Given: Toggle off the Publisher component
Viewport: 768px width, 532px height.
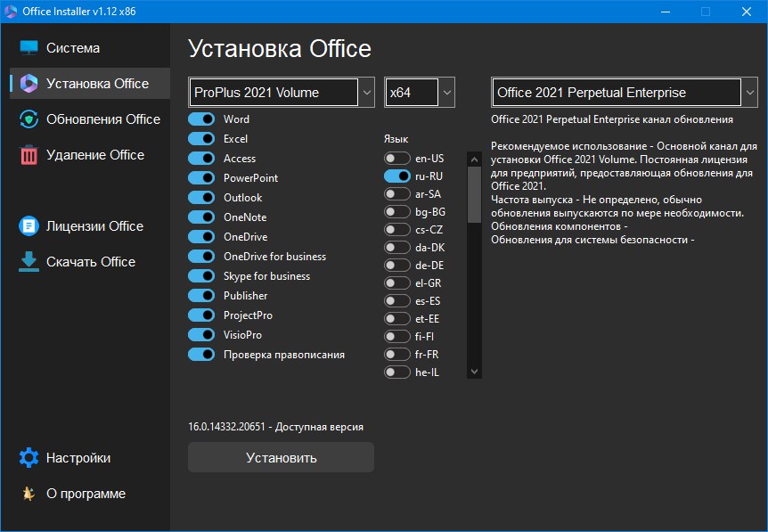Looking at the screenshot, I should click(201, 295).
